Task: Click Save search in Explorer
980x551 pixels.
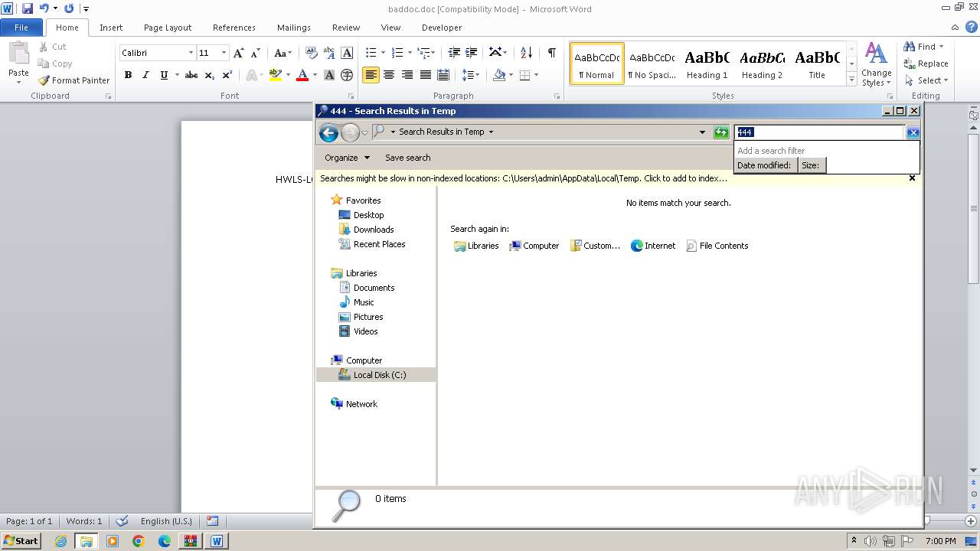Action: (x=407, y=158)
